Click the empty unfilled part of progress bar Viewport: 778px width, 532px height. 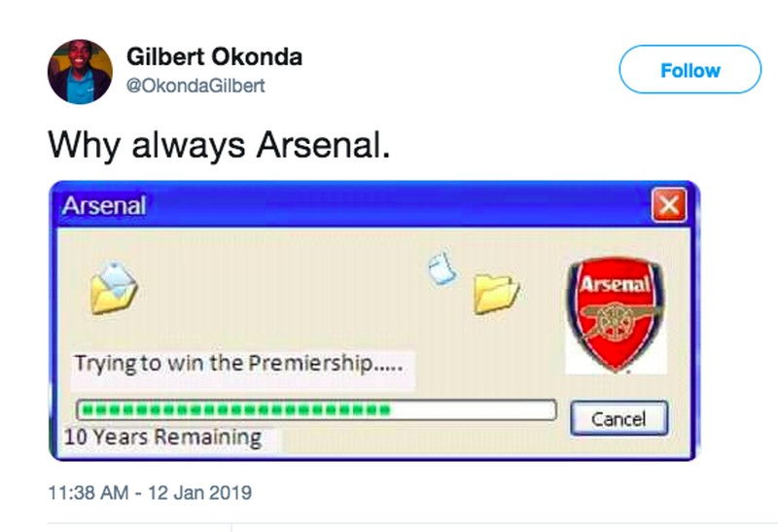click(472, 409)
